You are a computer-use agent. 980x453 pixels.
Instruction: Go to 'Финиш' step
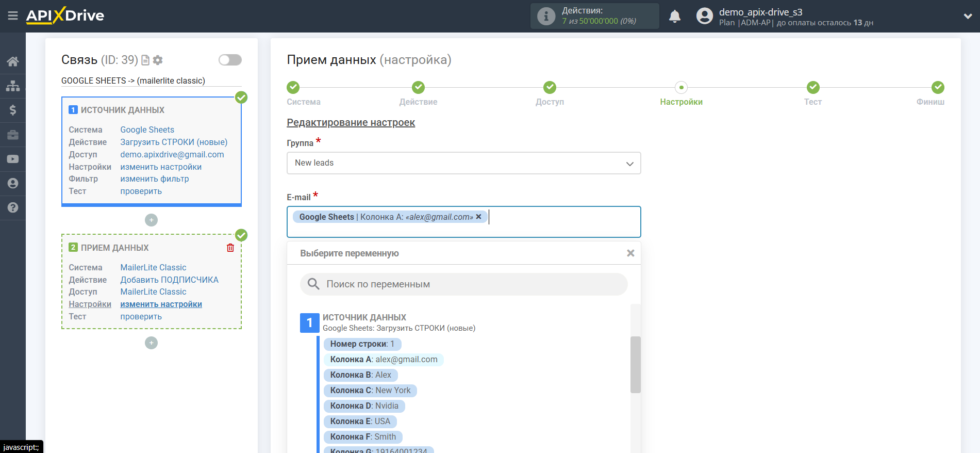coord(931,102)
